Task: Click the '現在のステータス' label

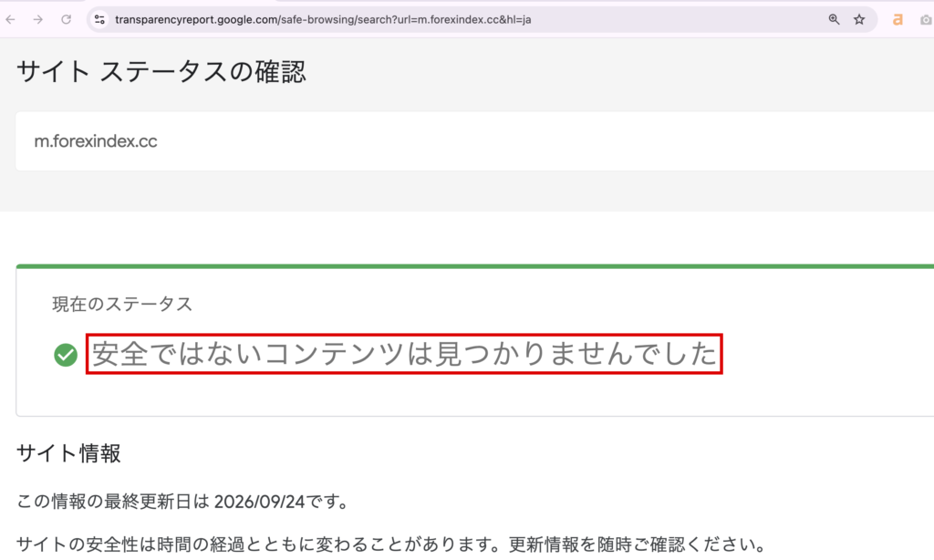Action: [122, 304]
